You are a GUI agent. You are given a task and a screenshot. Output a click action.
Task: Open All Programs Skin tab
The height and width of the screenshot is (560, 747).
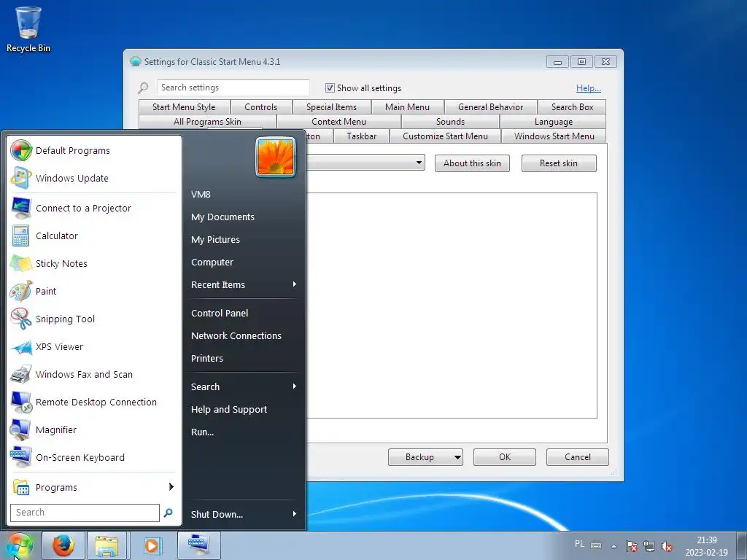coord(207,122)
